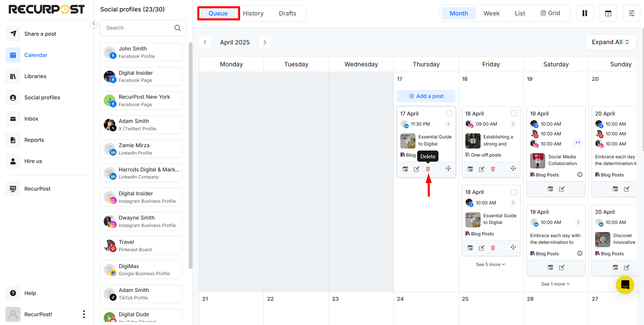Collapse the social profiles panel arrow
Viewport: 644px width, 325px height.
(94, 23)
